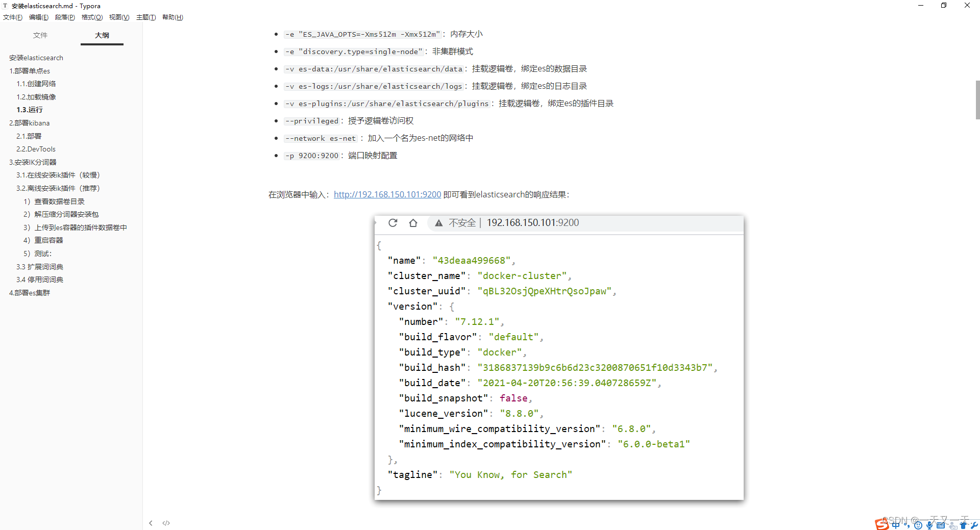Select the embedded browser response screenshot image
The width and height of the screenshot is (980, 530).
tap(559, 358)
